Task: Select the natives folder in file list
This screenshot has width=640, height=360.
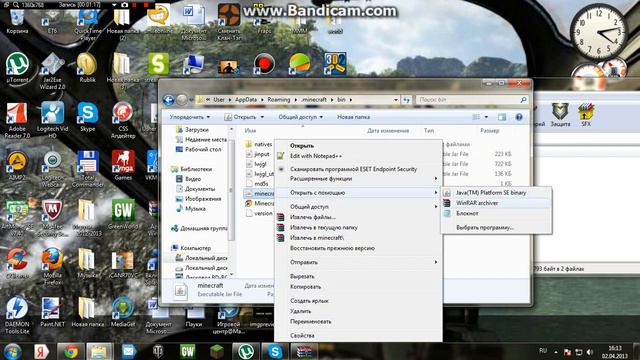Action: click(263, 144)
